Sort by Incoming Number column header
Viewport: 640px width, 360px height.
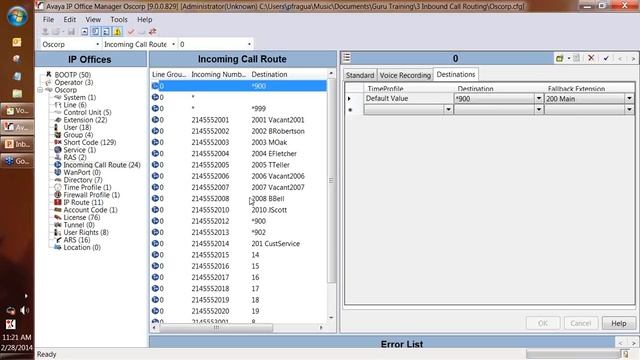click(x=219, y=74)
